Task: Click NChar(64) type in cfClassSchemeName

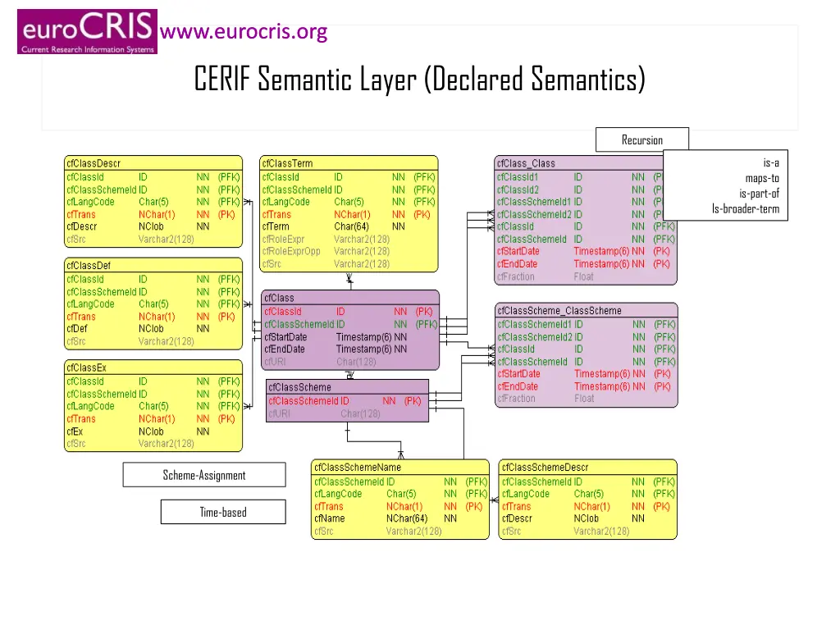Action: [407, 518]
